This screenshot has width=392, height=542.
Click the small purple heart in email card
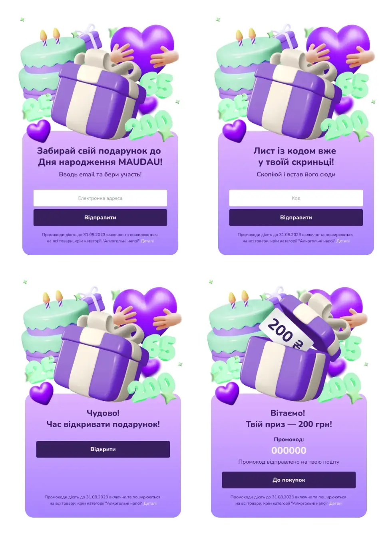click(38, 131)
